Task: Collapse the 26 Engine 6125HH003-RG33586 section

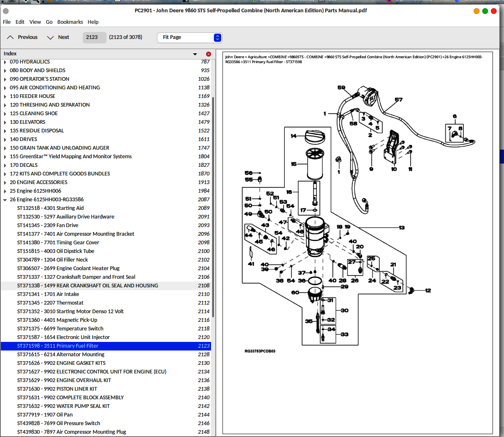Action: click(x=5, y=200)
